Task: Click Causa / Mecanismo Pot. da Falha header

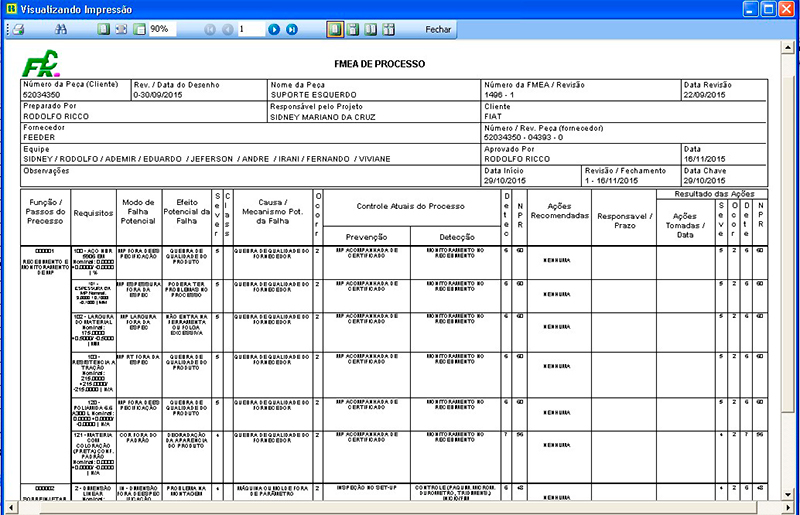Action: 272,211
